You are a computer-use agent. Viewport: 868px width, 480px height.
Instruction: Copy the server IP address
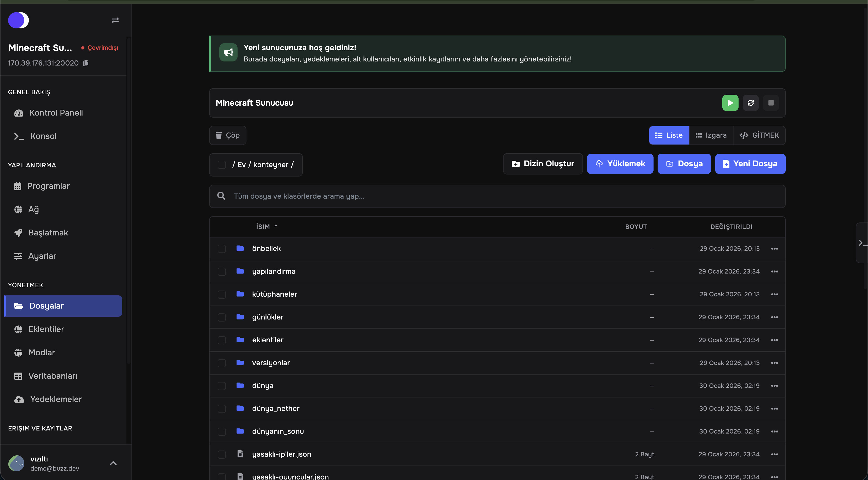coord(86,63)
